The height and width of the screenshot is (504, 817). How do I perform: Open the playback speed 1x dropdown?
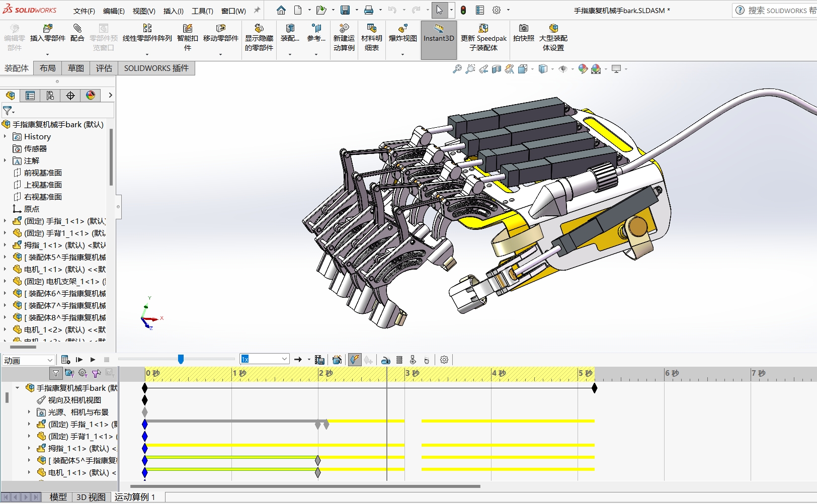click(284, 359)
